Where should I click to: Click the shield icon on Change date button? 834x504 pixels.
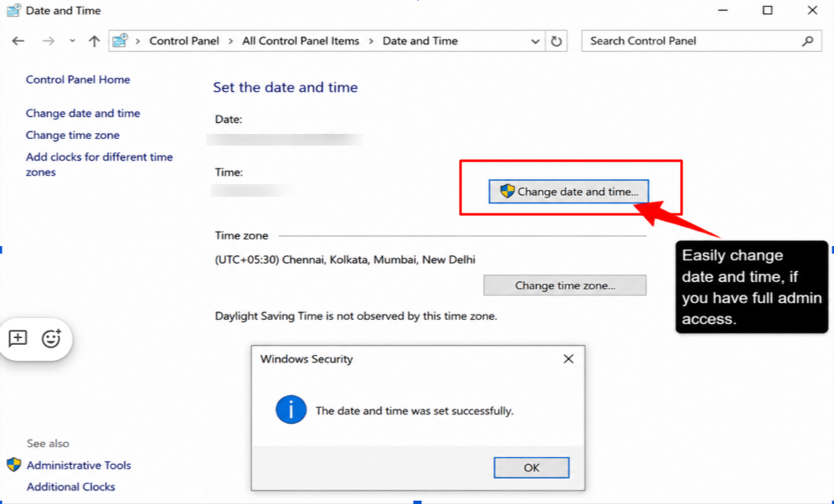[507, 191]
